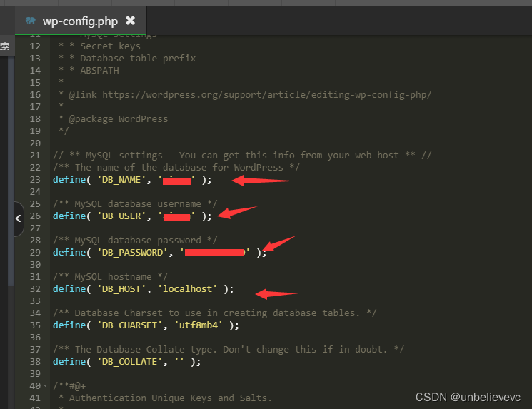Click the define keyword on line 38

coord(69,361)
